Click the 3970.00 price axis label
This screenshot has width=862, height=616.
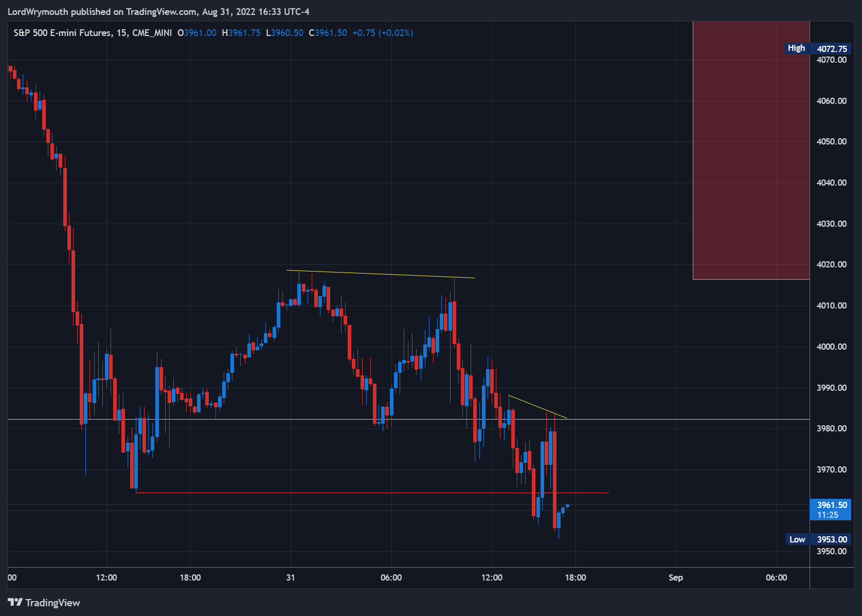click(x=832, y=469)
